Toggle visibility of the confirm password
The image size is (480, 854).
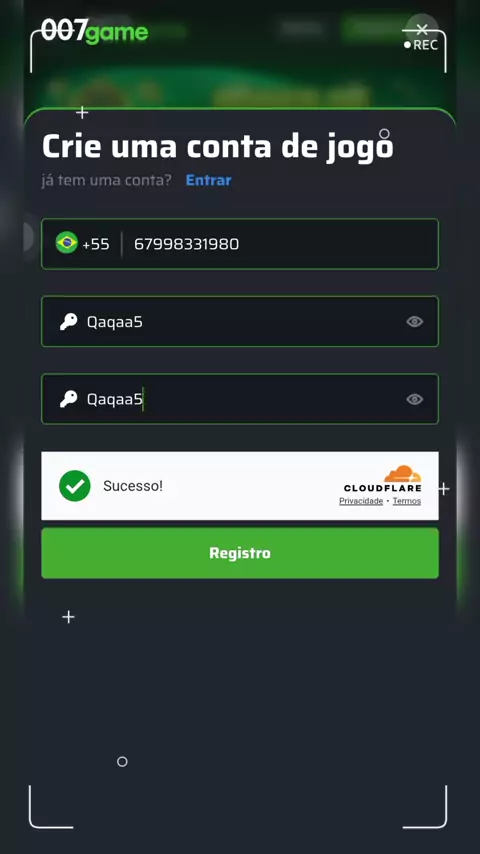[x=415, y=399]
